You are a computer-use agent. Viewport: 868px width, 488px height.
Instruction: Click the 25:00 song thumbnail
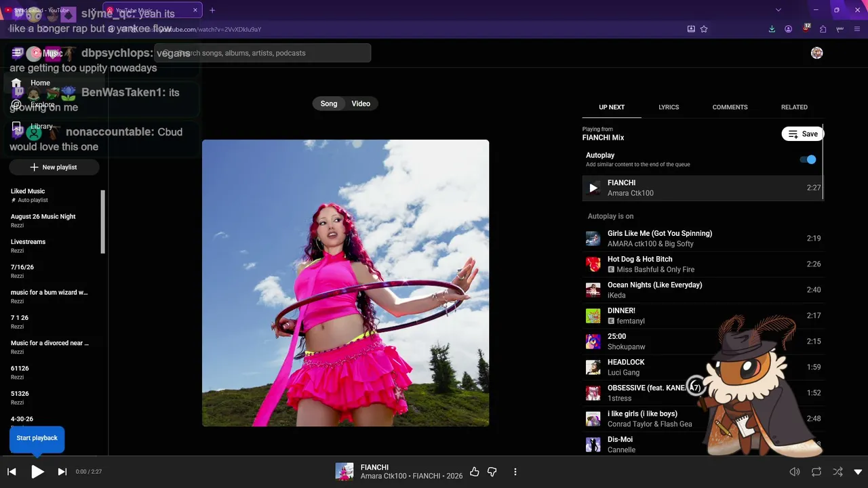pyautogui.click(x=593, y=342)
